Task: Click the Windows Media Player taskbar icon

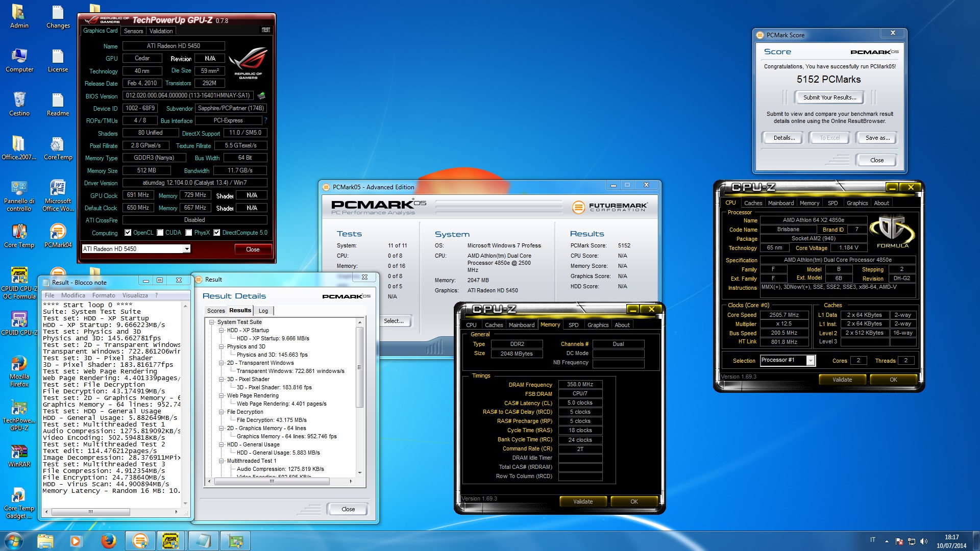Action: click(x=77, y=541)
